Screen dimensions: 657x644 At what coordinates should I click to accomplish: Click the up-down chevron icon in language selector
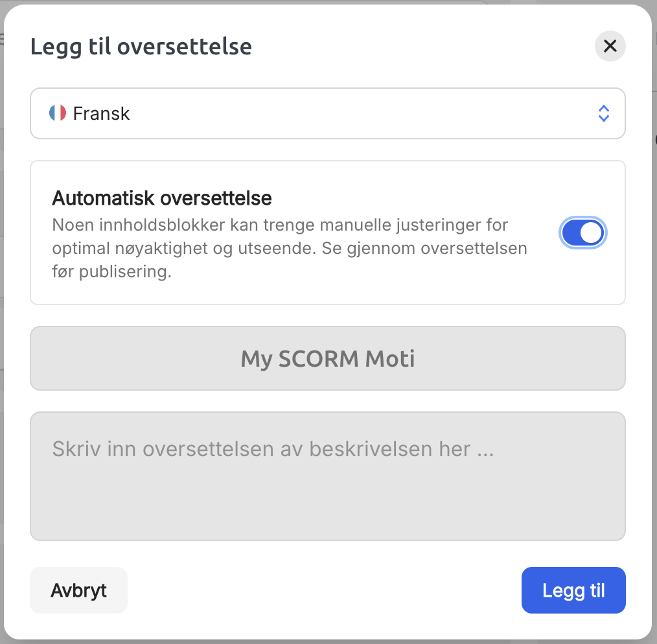click(x=603, y=113)
